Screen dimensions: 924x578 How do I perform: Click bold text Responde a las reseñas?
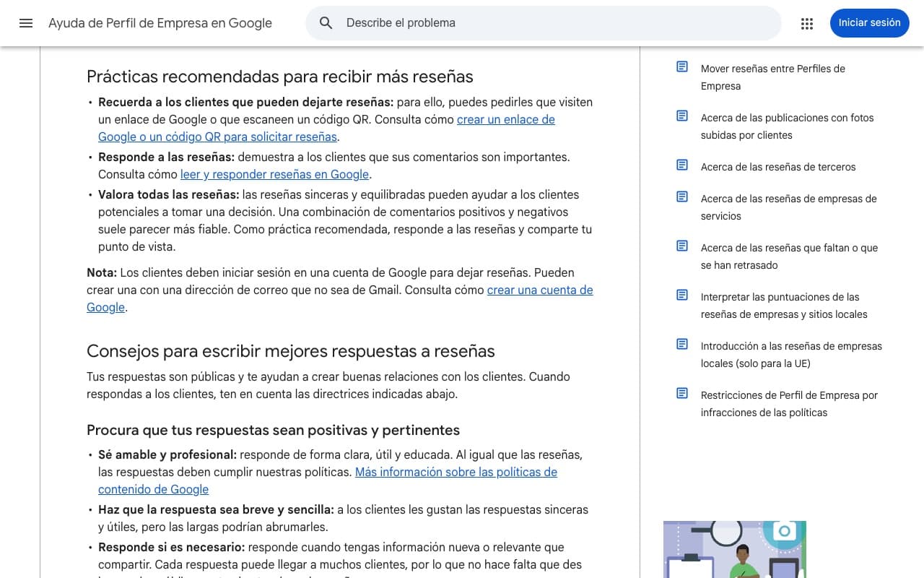166,157
